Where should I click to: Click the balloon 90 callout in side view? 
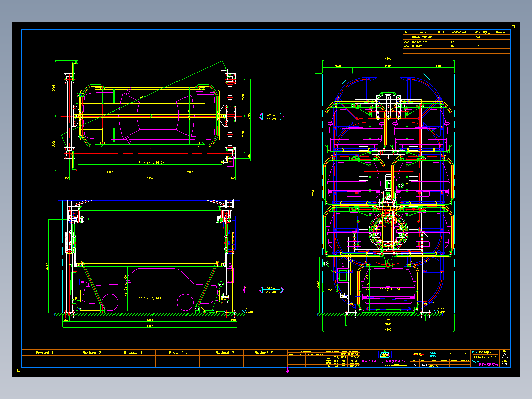[x=221, y=284]
